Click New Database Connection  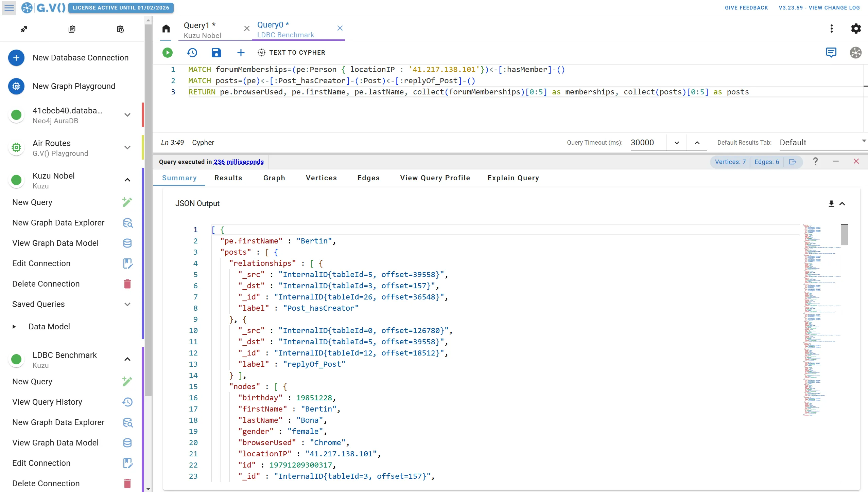point(72,58)
